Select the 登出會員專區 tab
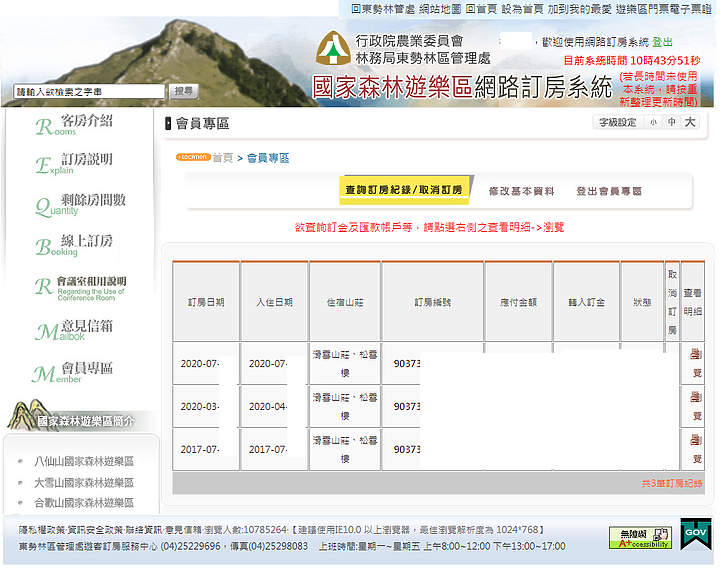The width and height of the screenshot is (720, 571). tap(609, 191)
